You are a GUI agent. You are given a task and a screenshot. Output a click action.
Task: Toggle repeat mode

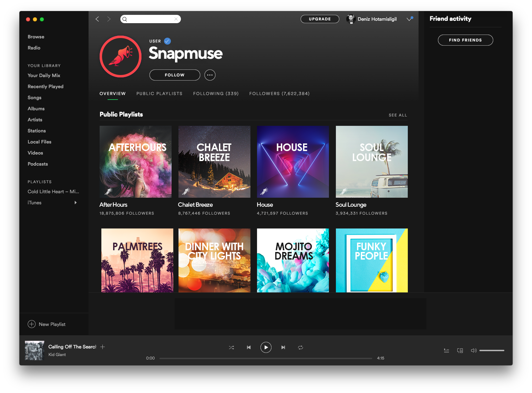click(301, 347)
